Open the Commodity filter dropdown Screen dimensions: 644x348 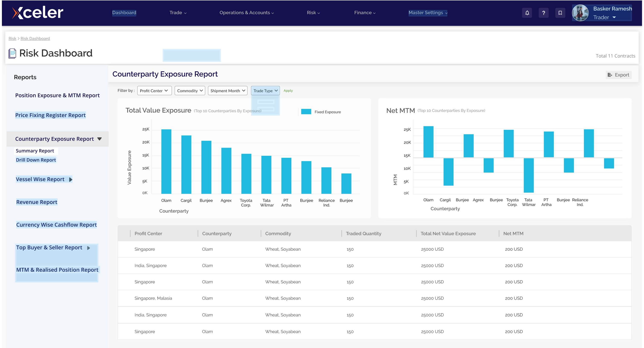(190, 90)
